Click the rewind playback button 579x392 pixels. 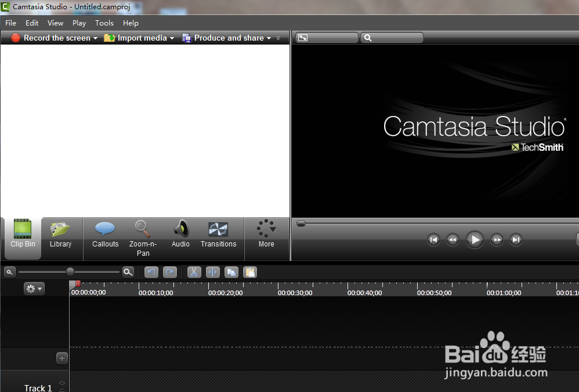[453, 240]
